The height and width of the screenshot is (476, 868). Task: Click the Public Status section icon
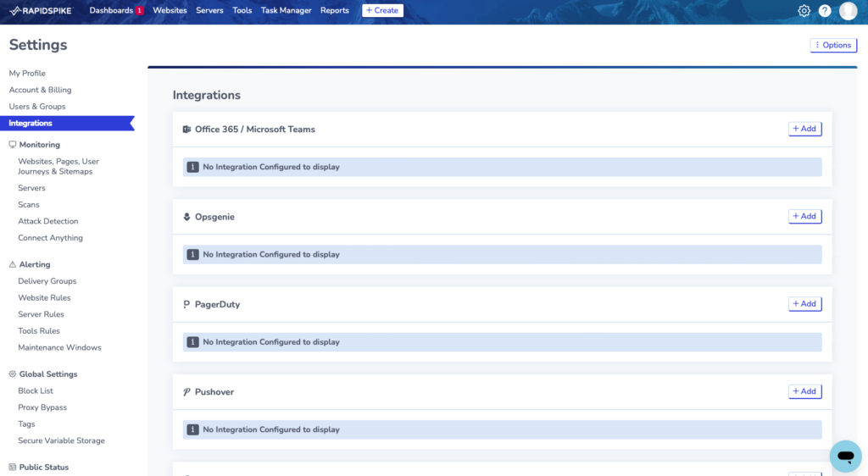pos(12,468)
